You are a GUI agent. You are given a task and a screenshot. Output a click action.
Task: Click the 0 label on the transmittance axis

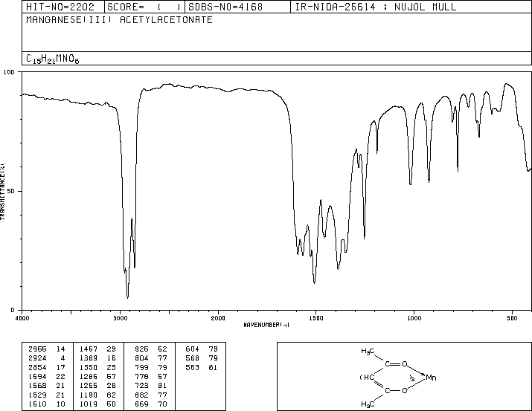tap(13, 310)
